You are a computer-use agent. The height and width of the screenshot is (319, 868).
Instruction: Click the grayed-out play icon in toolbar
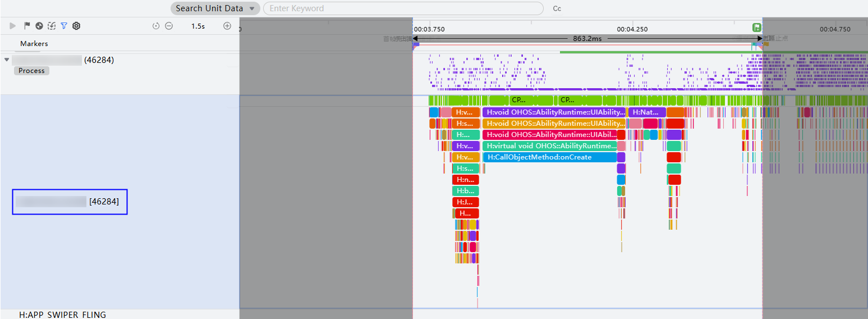[x=13, y=26]
